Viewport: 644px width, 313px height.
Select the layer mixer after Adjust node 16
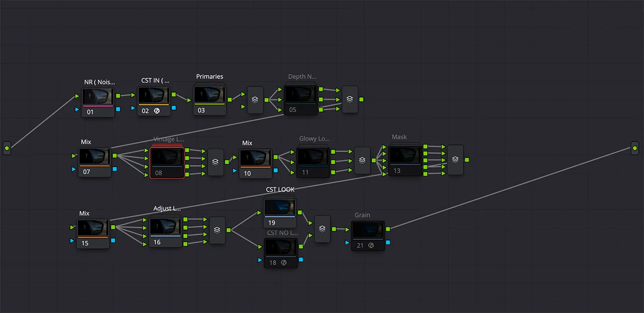217,230
